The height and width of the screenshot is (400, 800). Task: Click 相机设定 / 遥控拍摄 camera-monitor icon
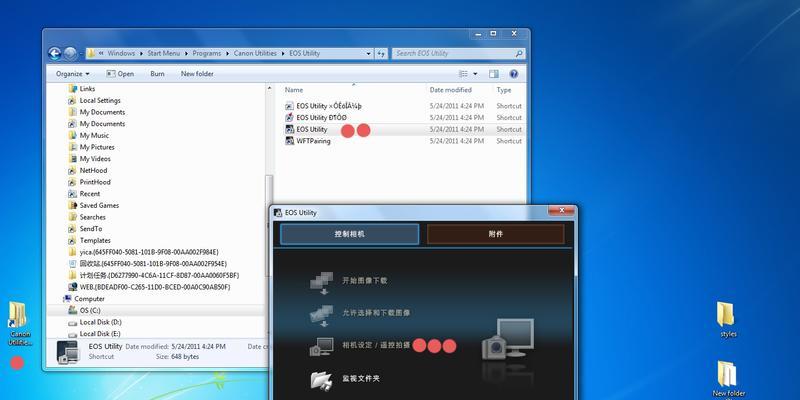point(321,346)
